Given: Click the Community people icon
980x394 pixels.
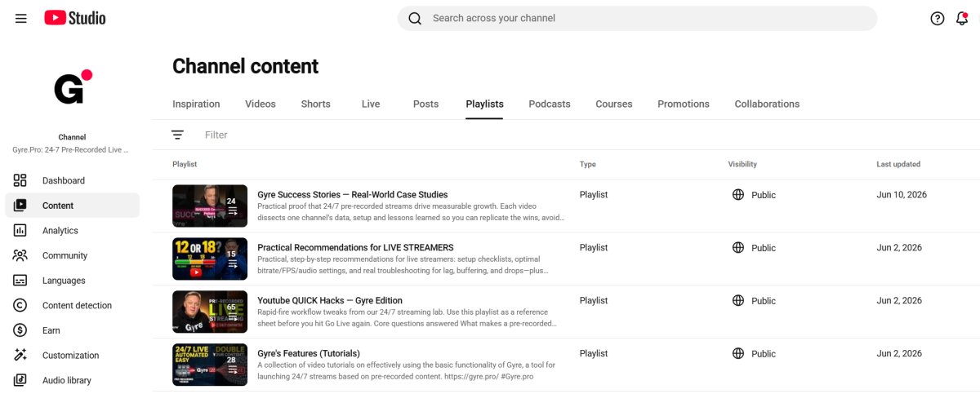Looking at the screenshot, I should pyautogui.click(x=20, y=255).
